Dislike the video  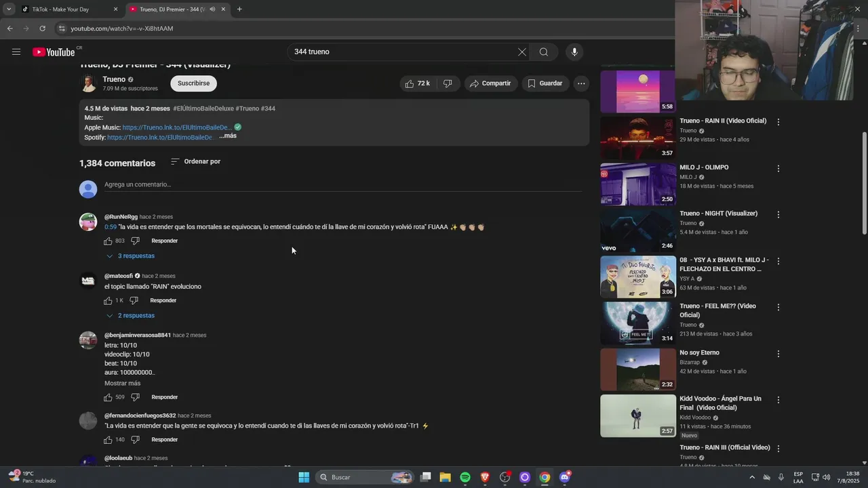click(x=448, y=83)
